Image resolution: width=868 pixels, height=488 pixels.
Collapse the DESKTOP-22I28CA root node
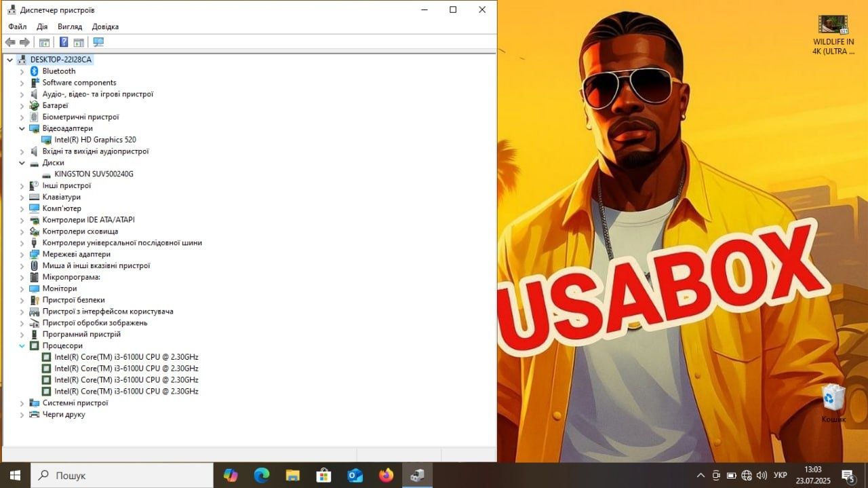(9, 60)
